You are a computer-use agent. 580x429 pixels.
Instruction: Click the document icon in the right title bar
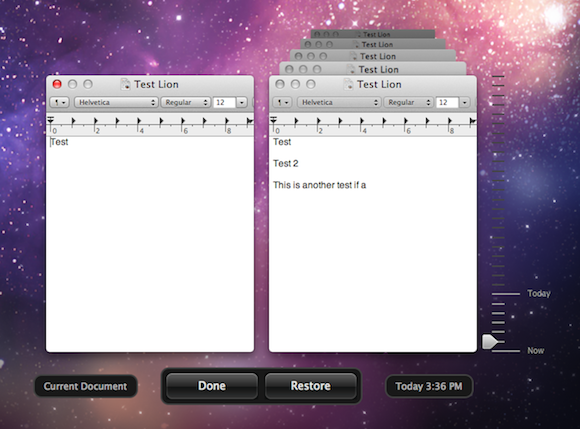(348, 84)
